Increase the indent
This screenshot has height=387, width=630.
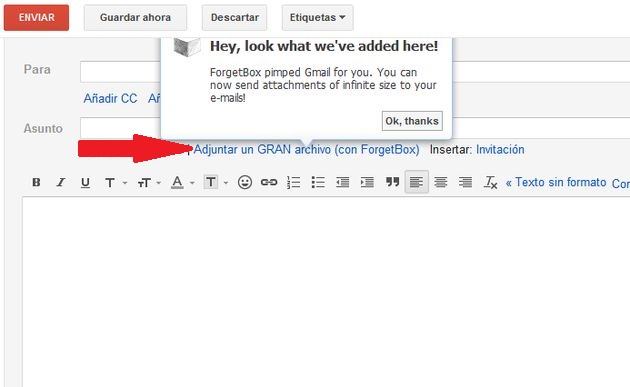click(x=367, y=182)
